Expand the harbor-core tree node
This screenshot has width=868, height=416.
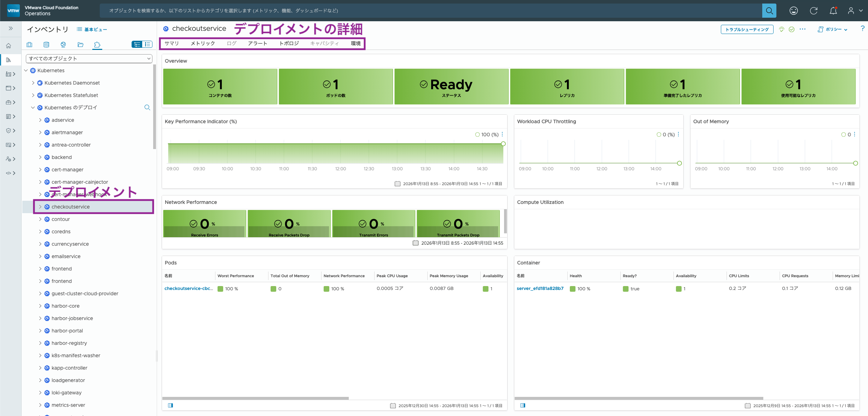click(x=40, y=306)
